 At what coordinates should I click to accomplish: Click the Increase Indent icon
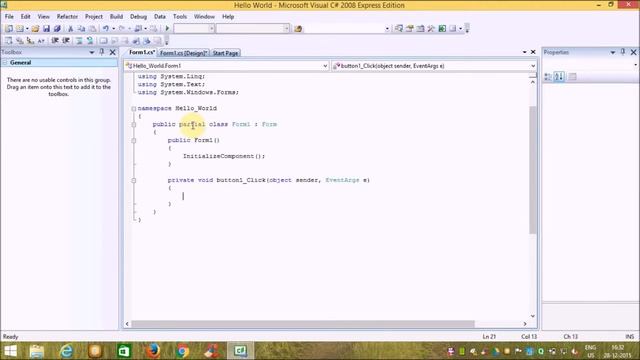[66, 41]
